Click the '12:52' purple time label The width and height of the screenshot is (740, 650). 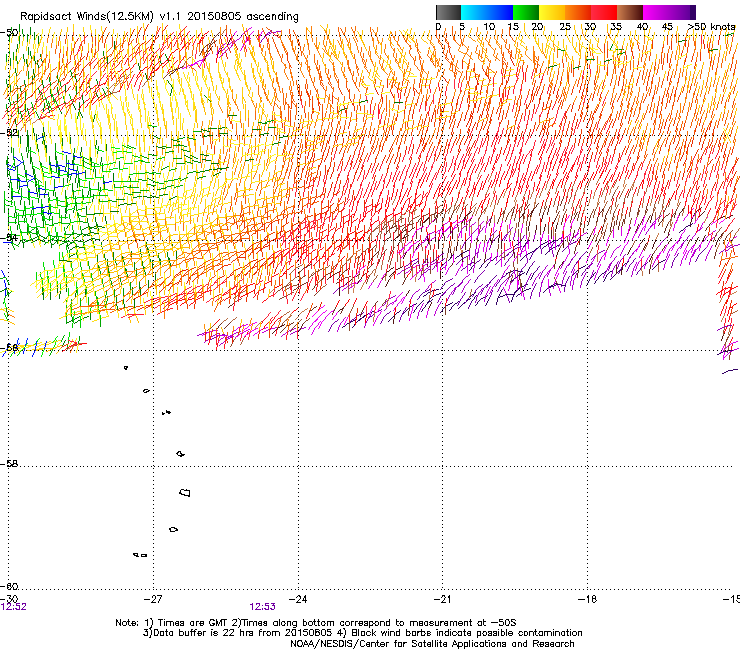tap(13, 607)
